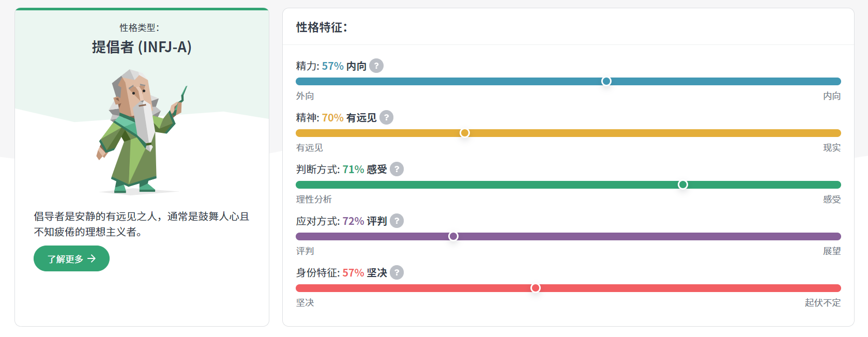The image size is (868, 337).
Task: Open the help tooltip for 判断方式 感受
Action: pyautogui.click(x=397, y=170)
